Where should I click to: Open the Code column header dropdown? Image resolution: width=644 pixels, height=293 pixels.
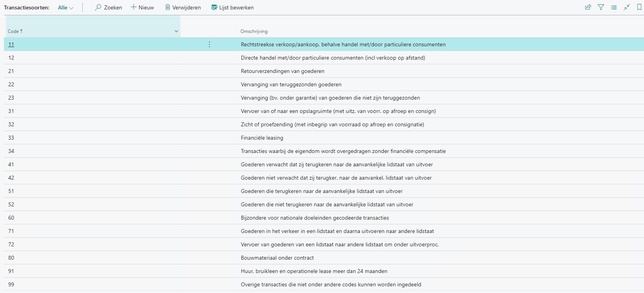click(176, 31)
